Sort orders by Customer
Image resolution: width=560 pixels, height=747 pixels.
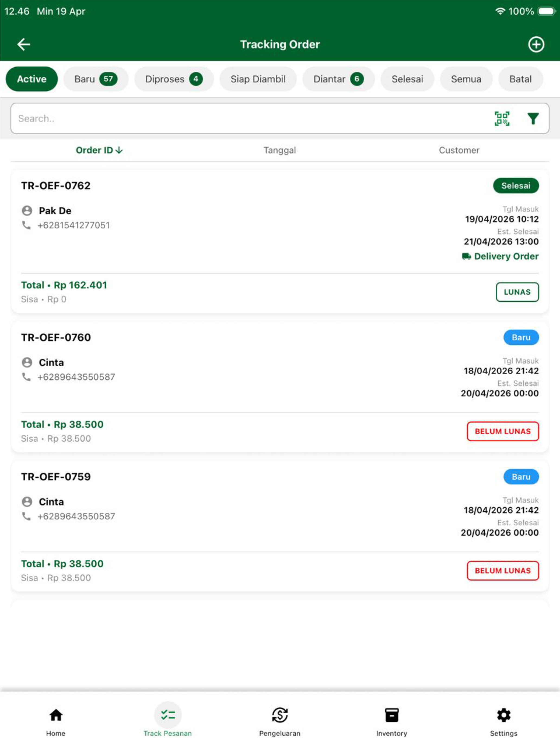[x=459, y=150]
